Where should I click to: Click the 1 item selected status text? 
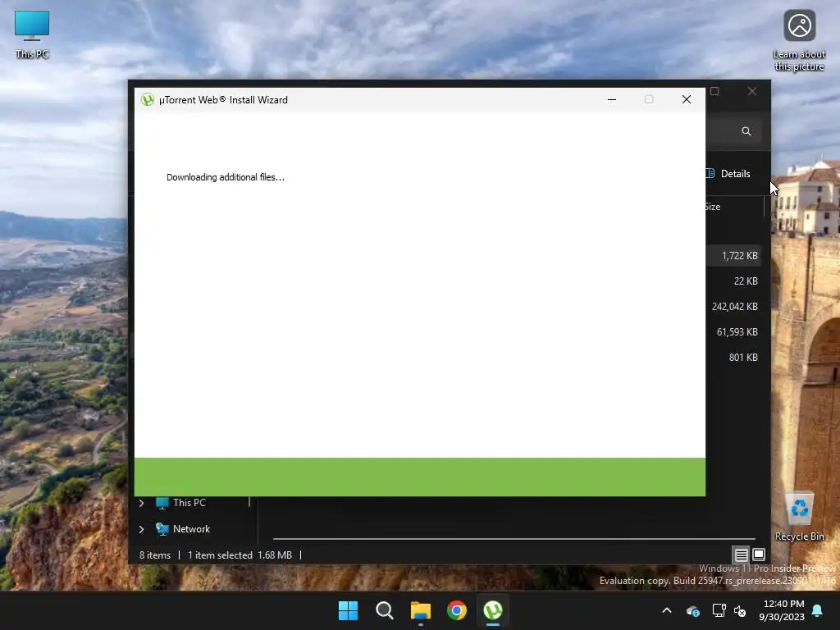tap(220, 555)
